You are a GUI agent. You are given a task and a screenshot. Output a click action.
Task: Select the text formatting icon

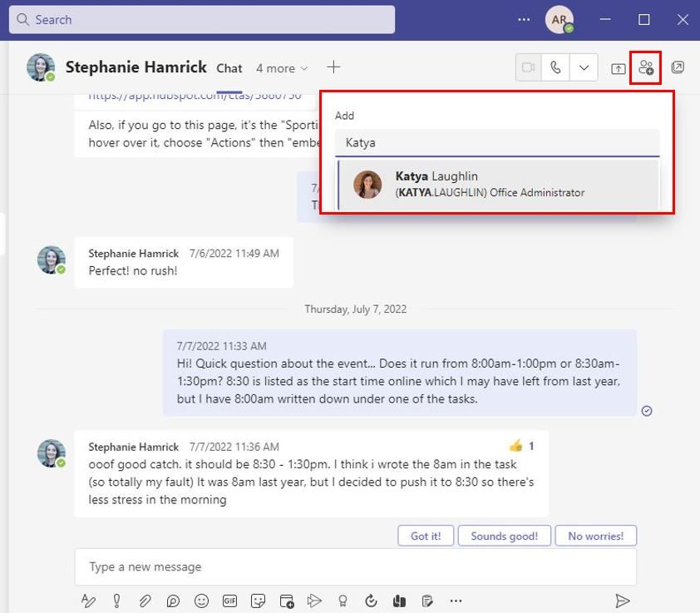point(89,601)
